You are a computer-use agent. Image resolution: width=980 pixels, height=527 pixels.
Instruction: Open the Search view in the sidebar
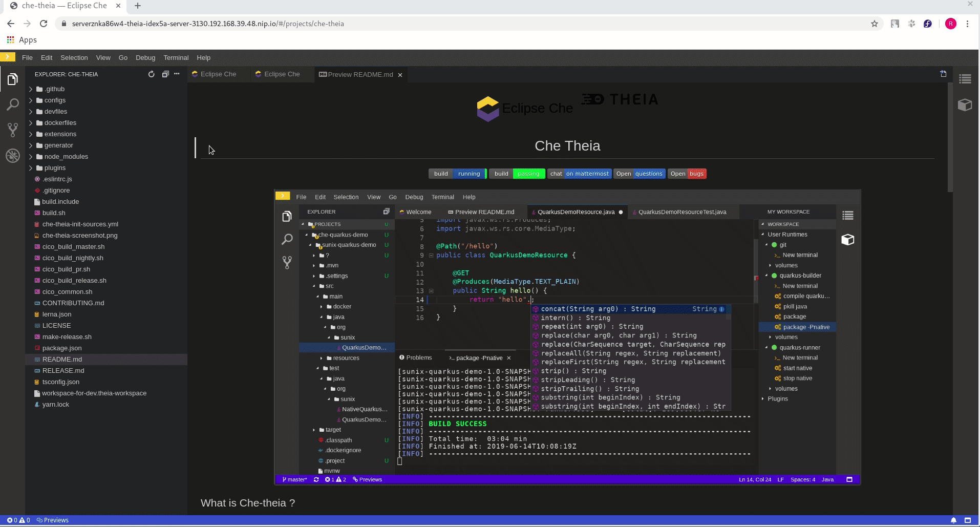(13, 104)
